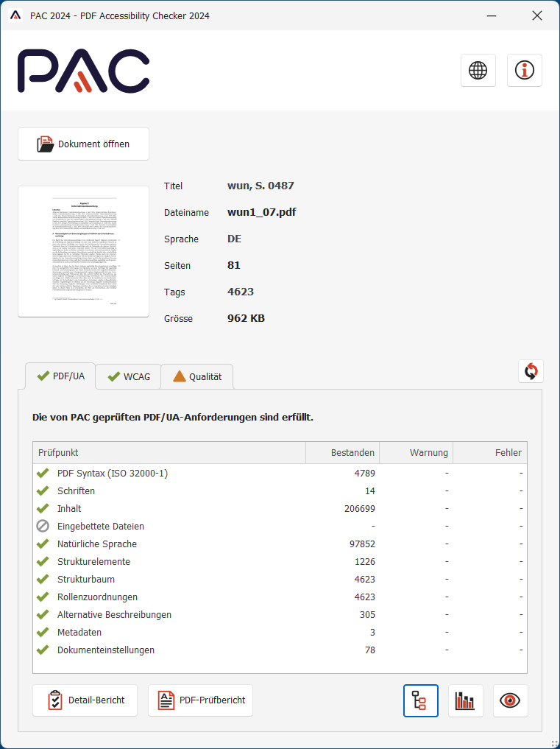Click the Alternative Beschreibungen checkpoint row

[114, 614]
